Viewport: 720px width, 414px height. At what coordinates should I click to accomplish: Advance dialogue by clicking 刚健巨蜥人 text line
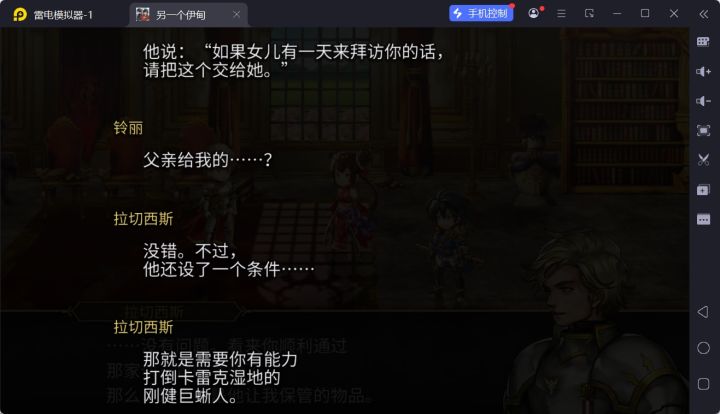[x=190, y=396]
